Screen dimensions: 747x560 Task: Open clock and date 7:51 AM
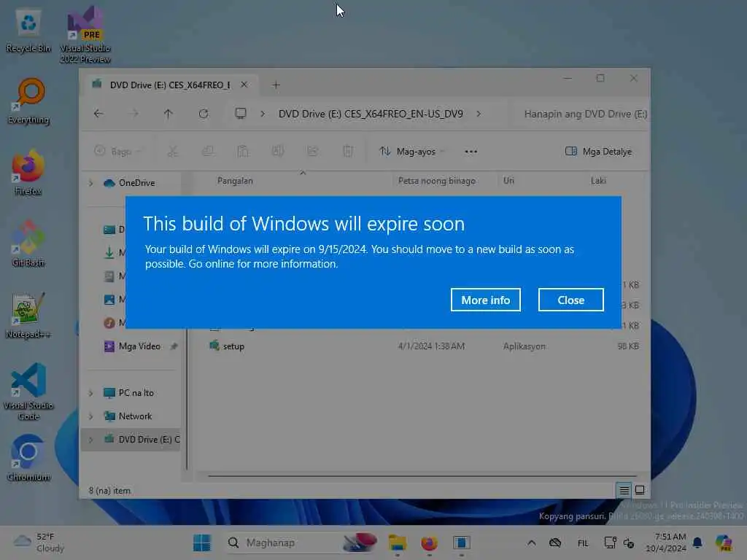[665, 542]
